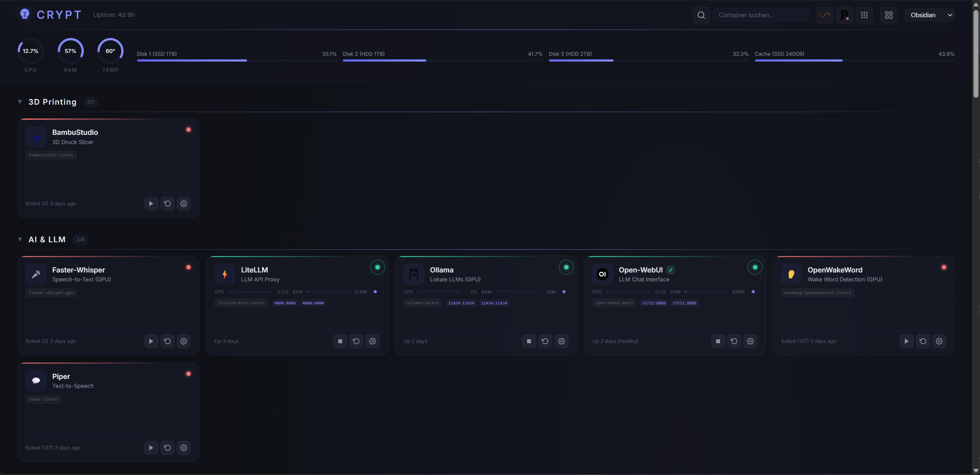Click the LiteLLM lightning bolt icon
980x475 pixels.
click(225, 274)
